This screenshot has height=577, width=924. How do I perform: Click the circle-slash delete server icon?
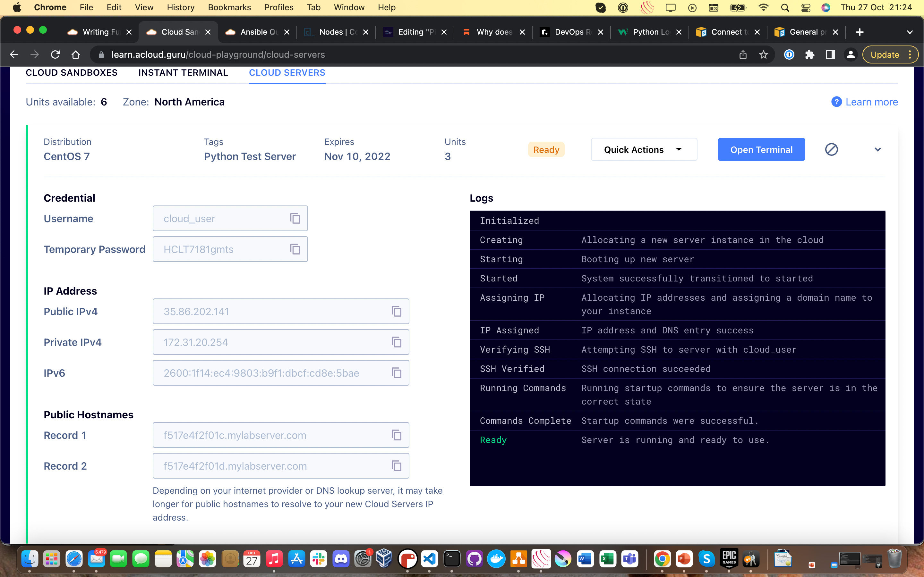coord(831,150)
